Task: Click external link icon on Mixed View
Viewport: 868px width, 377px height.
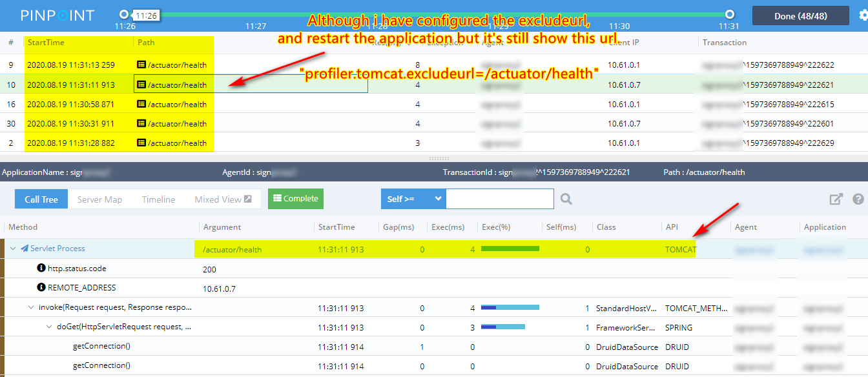Action: [248, 199]
